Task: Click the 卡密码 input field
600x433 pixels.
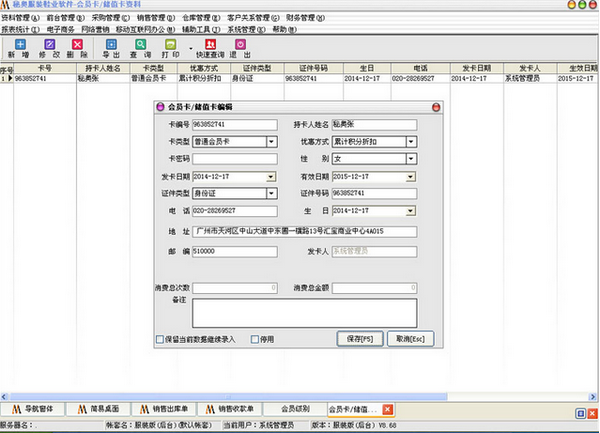Action: pyautogui.click(x=235, y=159)
